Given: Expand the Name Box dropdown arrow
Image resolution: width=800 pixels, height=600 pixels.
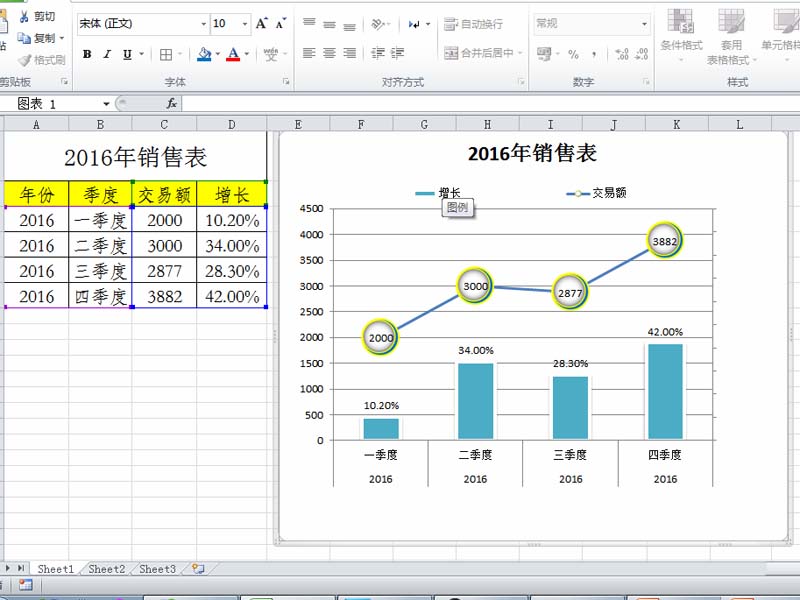Looking at the screenshot, I should click(106, 104).
